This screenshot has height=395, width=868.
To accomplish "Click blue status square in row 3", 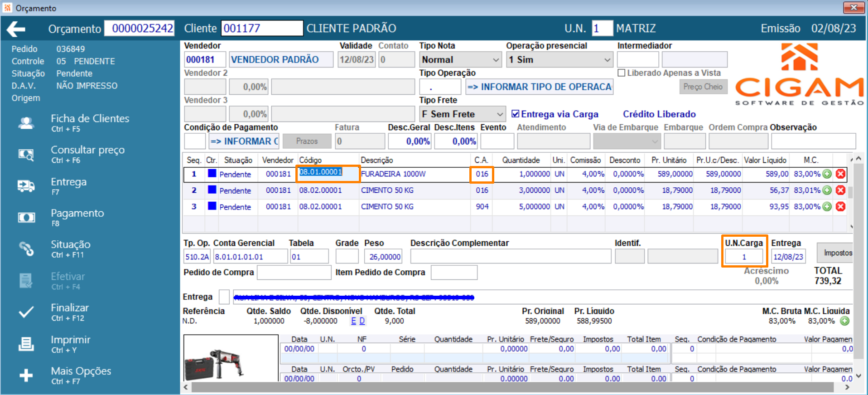I will 212,206.
